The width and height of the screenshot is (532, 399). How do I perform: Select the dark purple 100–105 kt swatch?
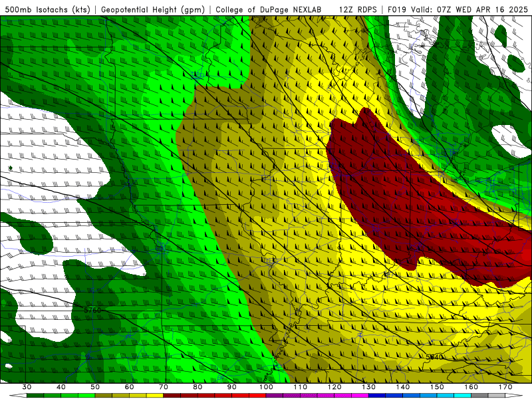275,395
